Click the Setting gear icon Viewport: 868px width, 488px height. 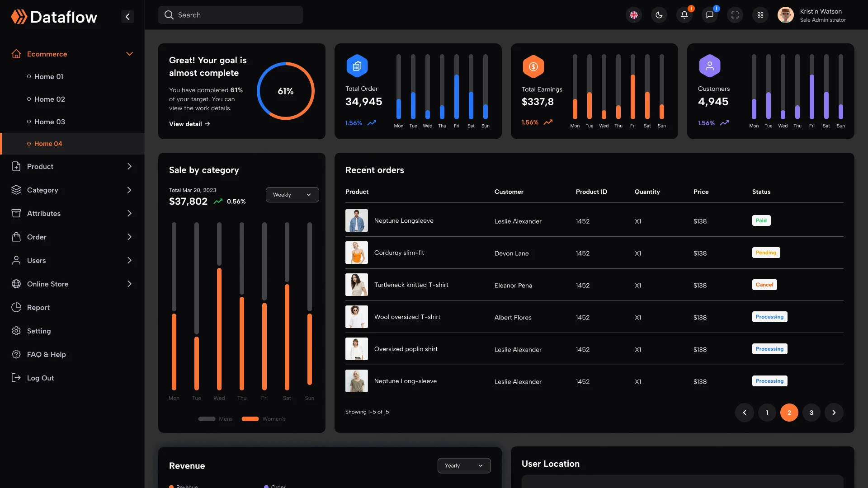click(x=16, y=331)
